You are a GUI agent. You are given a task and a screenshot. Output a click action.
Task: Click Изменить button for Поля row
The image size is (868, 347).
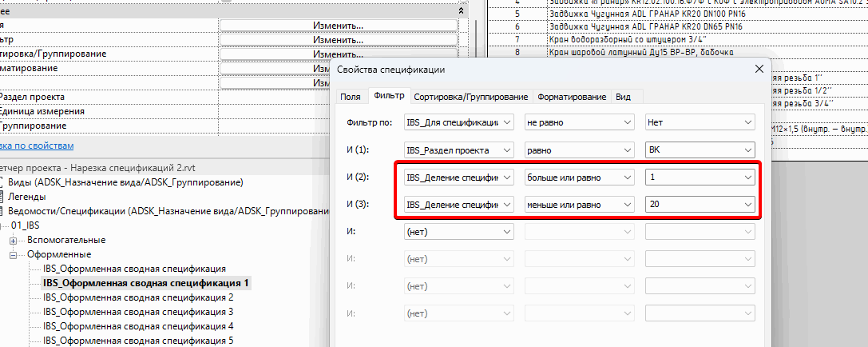click(x=339, y=26)
